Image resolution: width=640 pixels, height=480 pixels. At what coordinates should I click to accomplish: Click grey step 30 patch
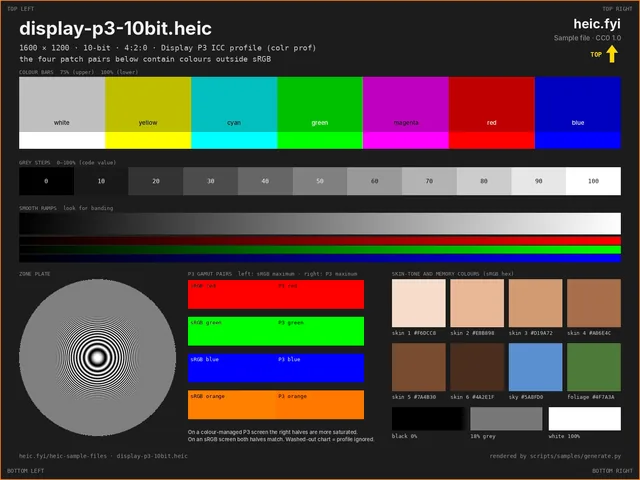click(x=211, y=181)
